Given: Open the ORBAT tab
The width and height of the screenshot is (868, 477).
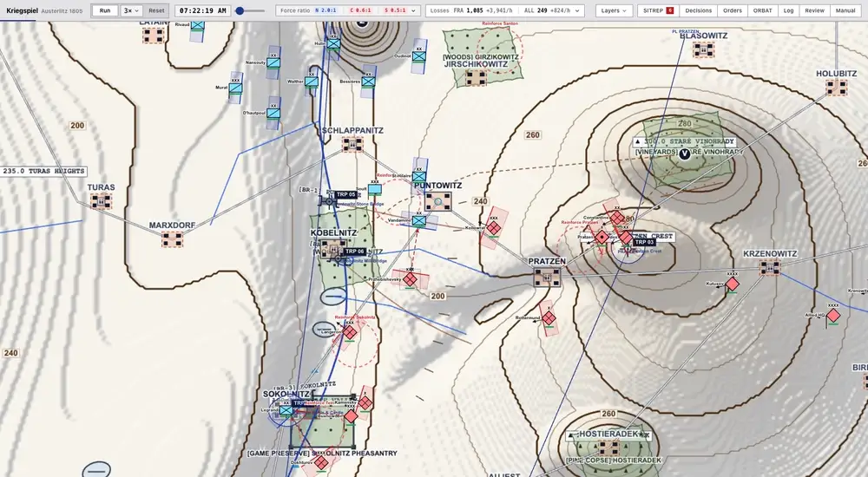Looking at the screenshot, I should click(x=762, y=10).
